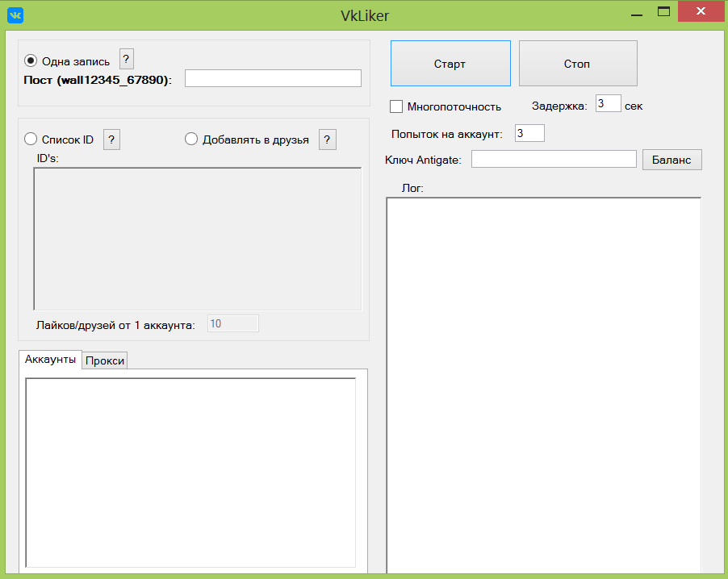Check Antigate balance with "Баланс" button
The height and width of the screenshot is (579, 728).
point(672,160)
